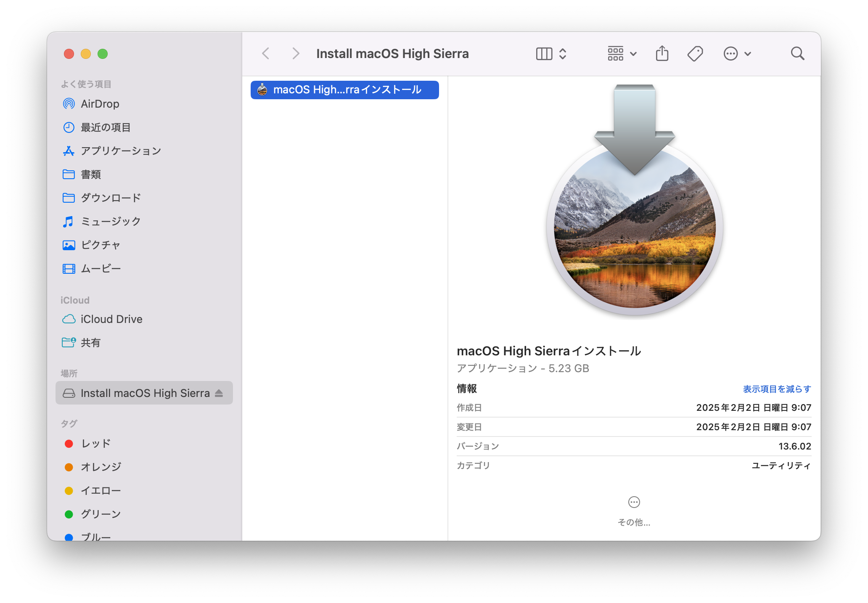Click the 情報 section heading
This screenshot has height=603, width=868.
click(x=467, y=389)
